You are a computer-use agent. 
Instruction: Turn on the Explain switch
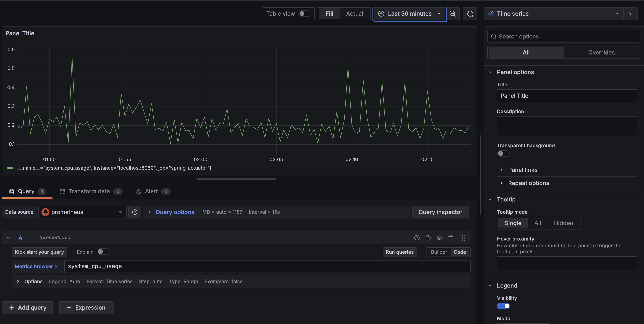[103, 252]
